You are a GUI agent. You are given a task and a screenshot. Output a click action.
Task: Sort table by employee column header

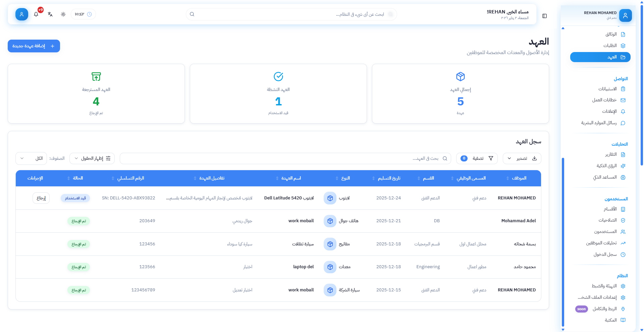519,178
